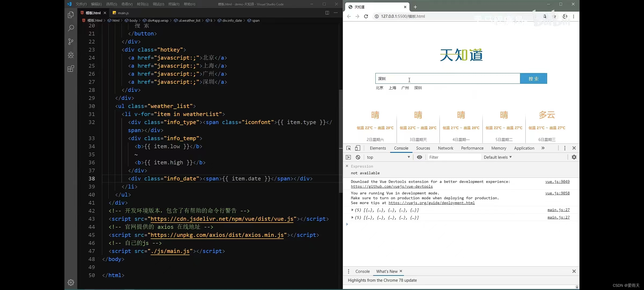Click the 上海 hotkey link
Image resolution: width=644 pixels, height=290 pixels.
pos(392,88)
